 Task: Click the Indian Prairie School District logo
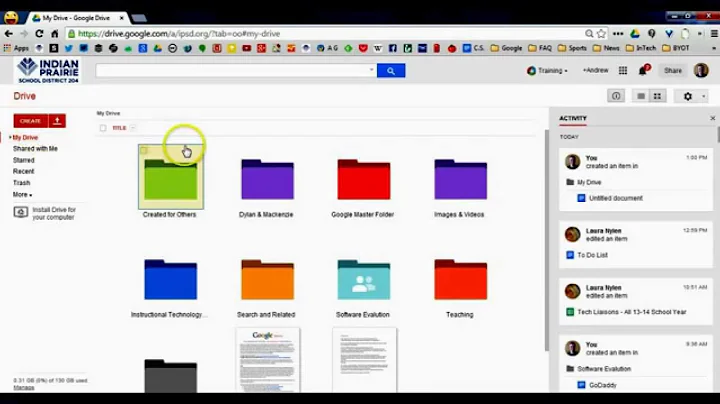coord(48,70)
